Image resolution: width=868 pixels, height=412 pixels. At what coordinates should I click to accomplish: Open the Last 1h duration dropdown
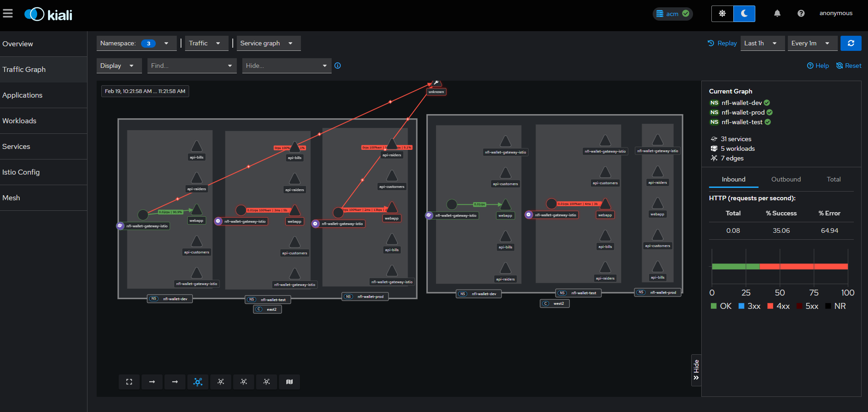(x=761, y=43)
